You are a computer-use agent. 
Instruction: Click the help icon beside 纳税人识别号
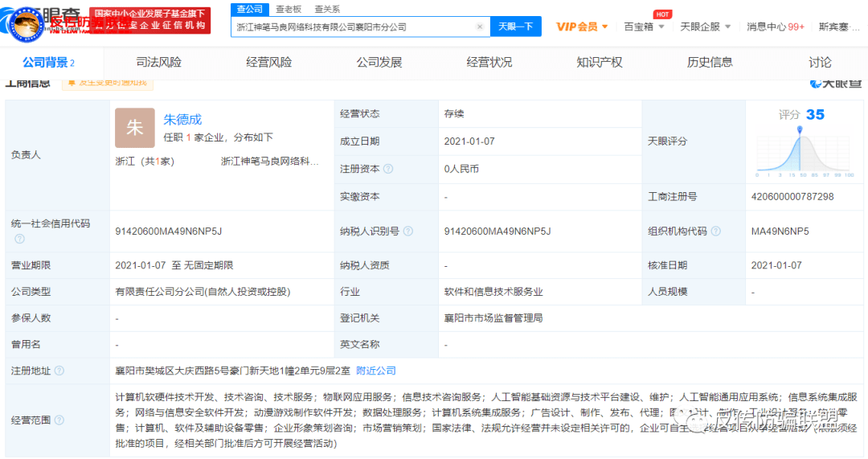click(x=408, y=232)
